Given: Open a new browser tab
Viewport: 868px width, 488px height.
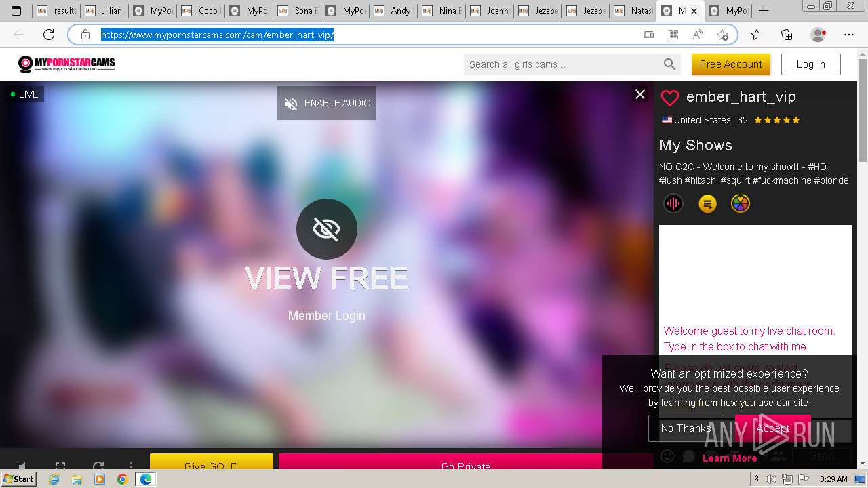Looking at the screenshot, I should [764, 11].
